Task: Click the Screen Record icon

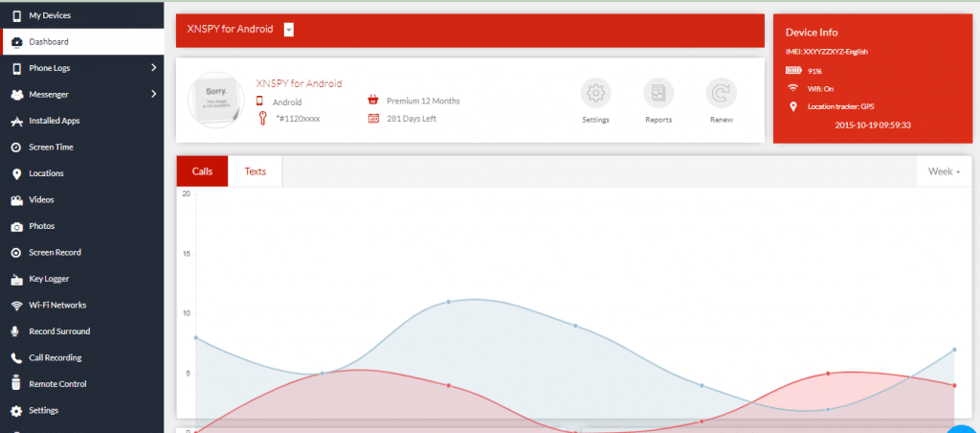Action: coord(17,253)
